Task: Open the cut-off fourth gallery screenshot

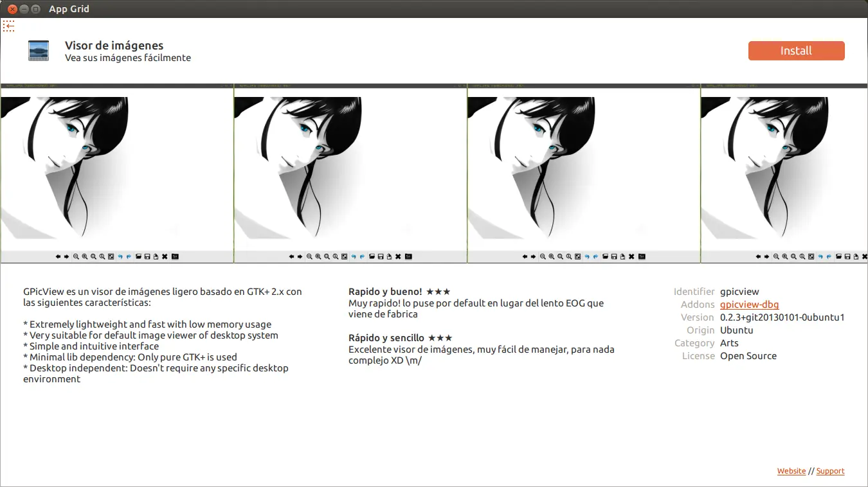Action: (784, 173)
